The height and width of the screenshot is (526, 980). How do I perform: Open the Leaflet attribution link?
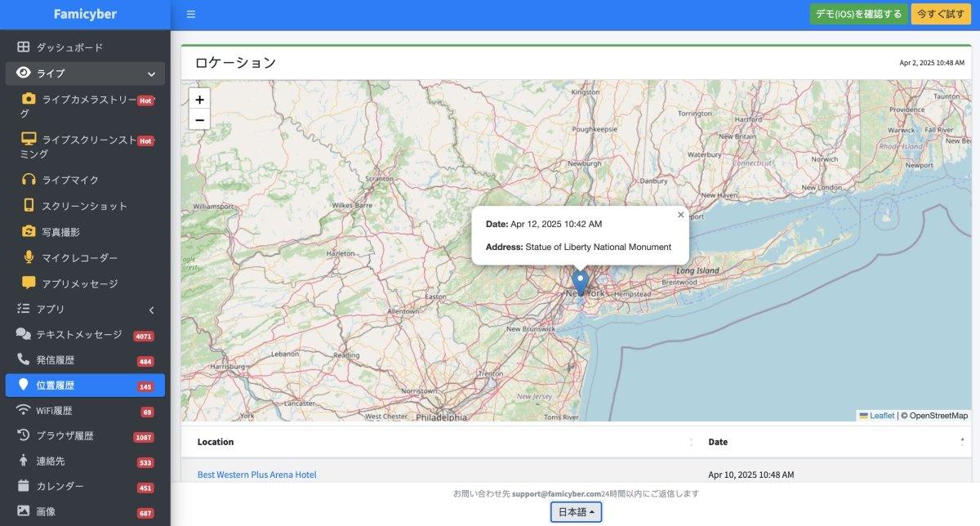pyautogui.click(x=882, y=416)
